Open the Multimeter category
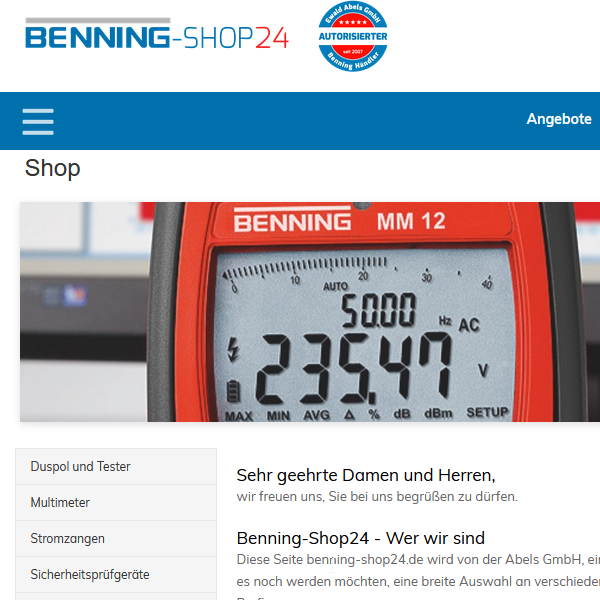Viewport: 600px width, 600px height. (116, 502)
